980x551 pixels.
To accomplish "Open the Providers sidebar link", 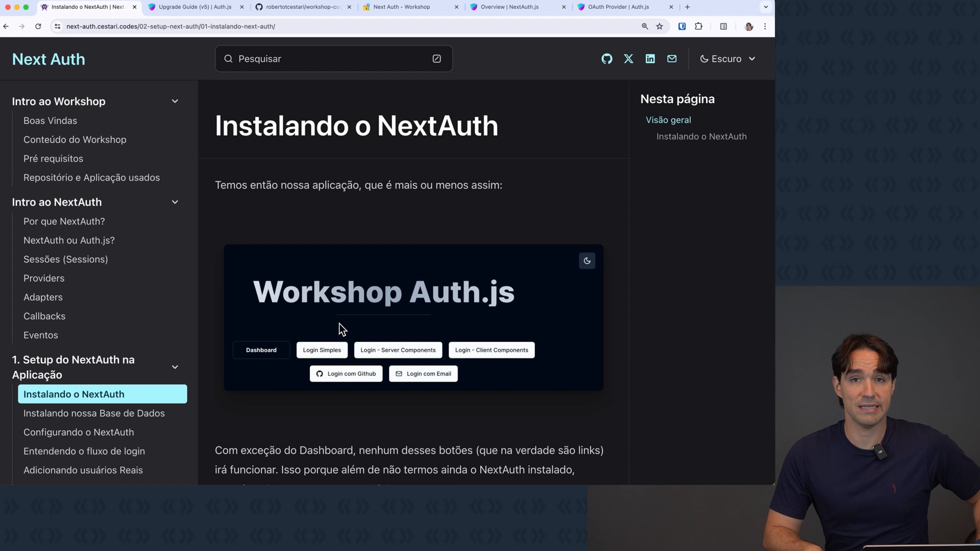I will coord(44,278).
